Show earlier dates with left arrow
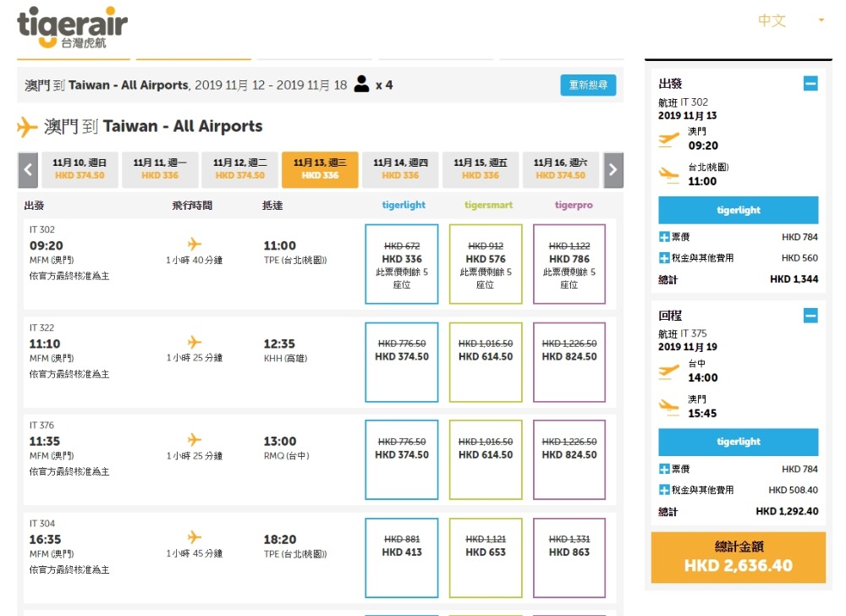 pos(28,169)
